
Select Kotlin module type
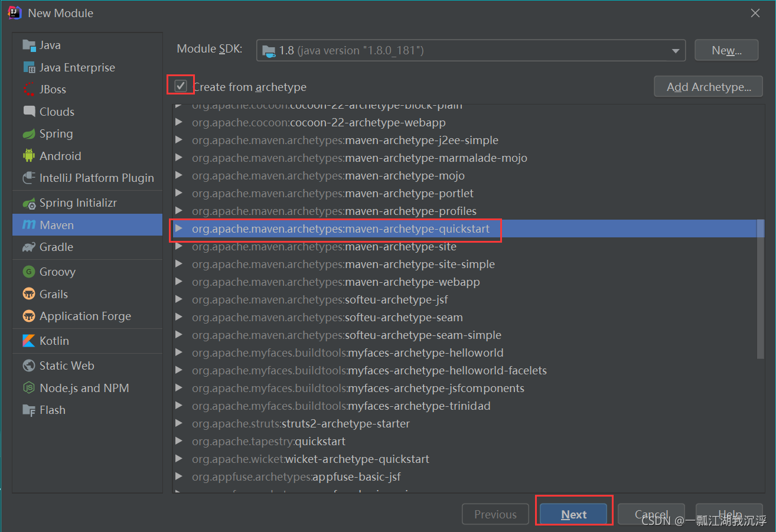[87, 341]
